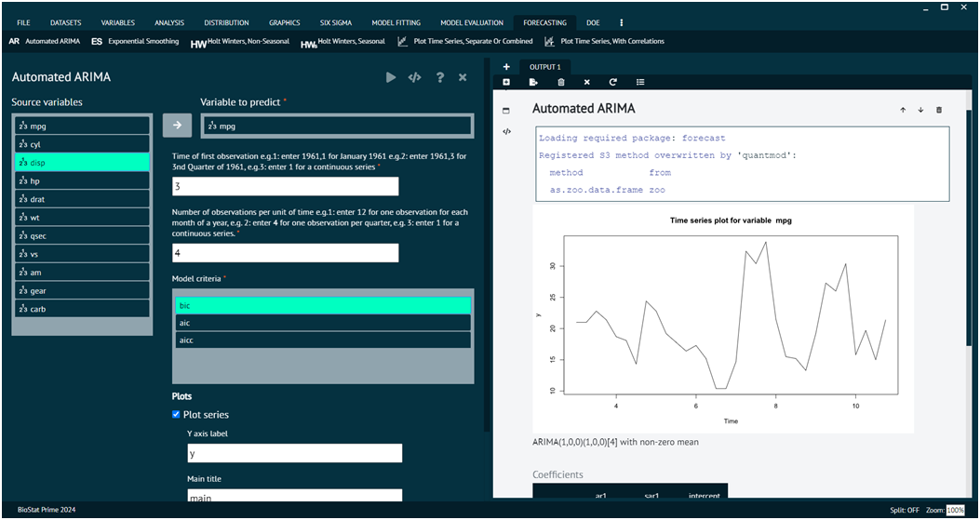Show code for the output with </> icon

coord(507,131)
